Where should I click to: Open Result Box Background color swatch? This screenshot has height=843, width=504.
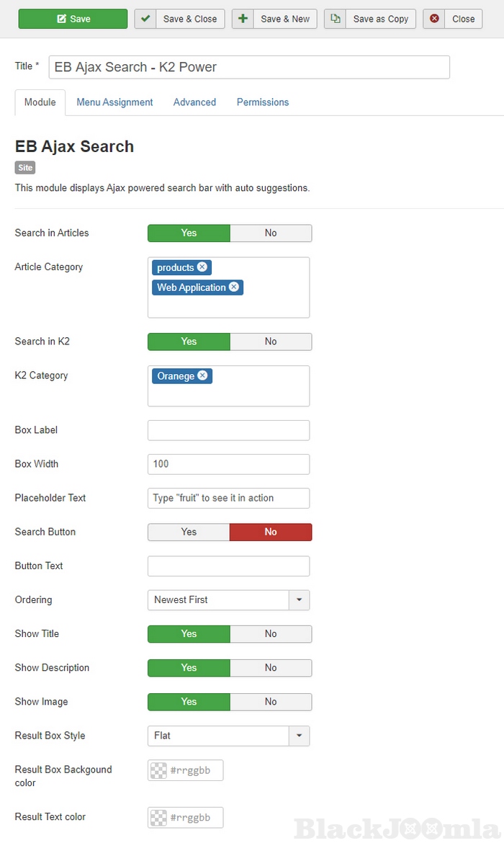point(159,770)
